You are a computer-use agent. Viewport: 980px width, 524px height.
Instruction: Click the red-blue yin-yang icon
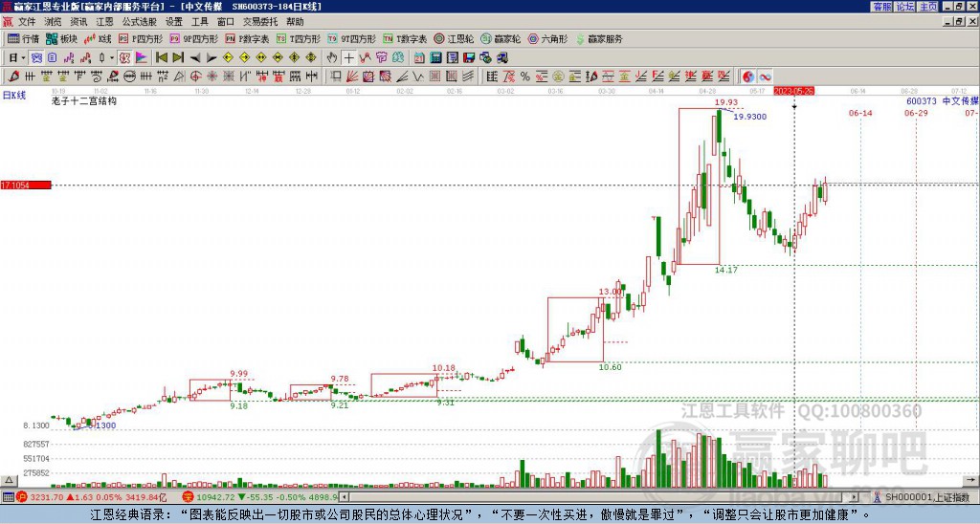[x=748, y=76]
